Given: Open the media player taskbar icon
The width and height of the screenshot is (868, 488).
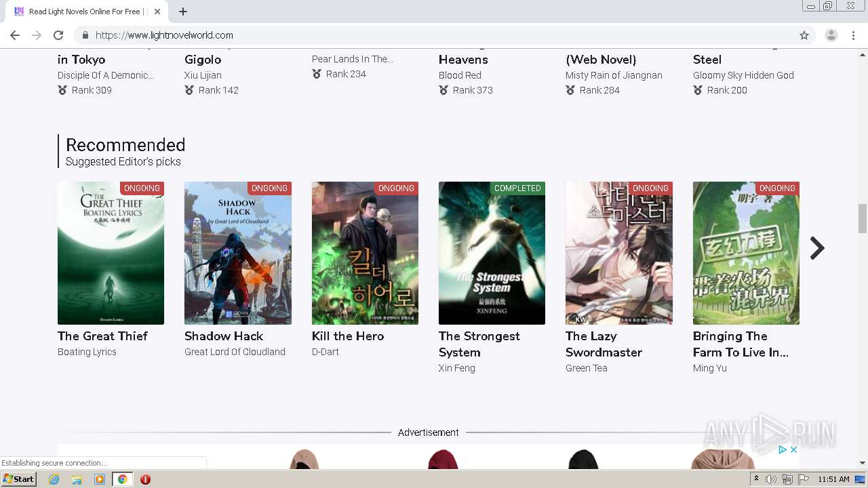Looking at the screenshot, I should (100, 479).
